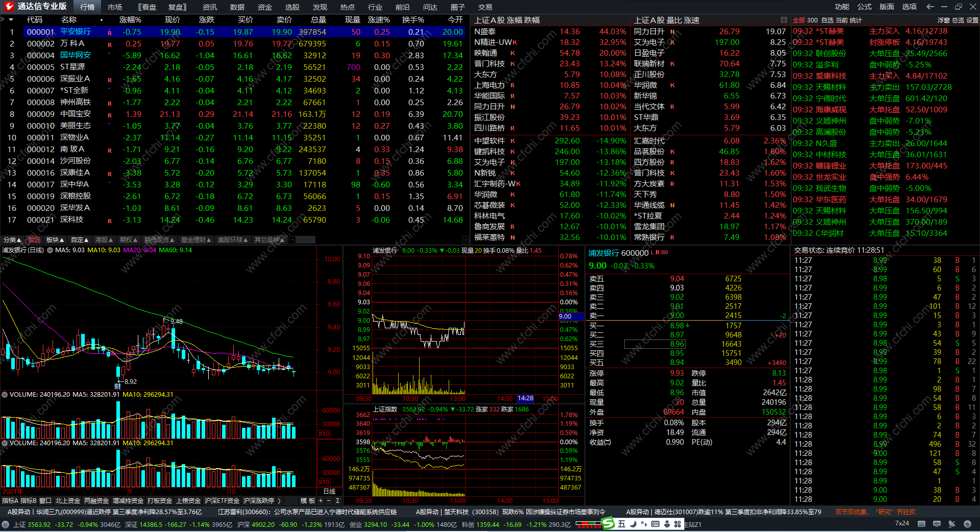Screen dimensions: 980x532
Task: Select 全部 filter in alerts panel
Action: (x=799, y=20)
